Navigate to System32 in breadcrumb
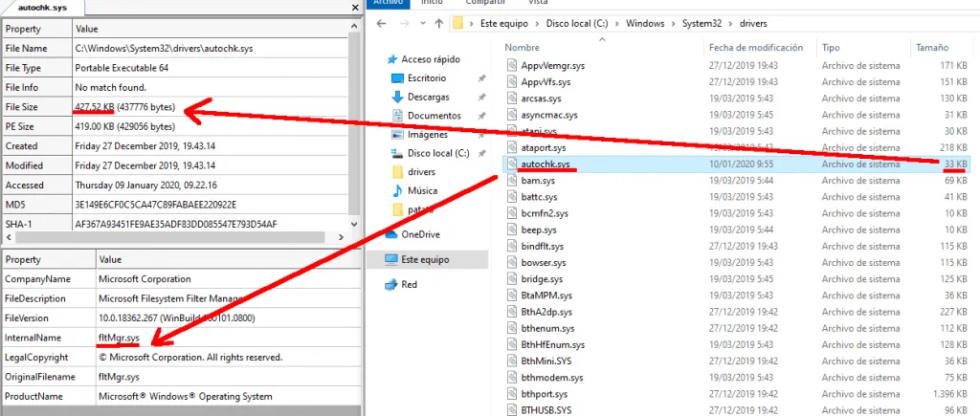Viewport: 980px width, 416px height. [x=702, y=24]
